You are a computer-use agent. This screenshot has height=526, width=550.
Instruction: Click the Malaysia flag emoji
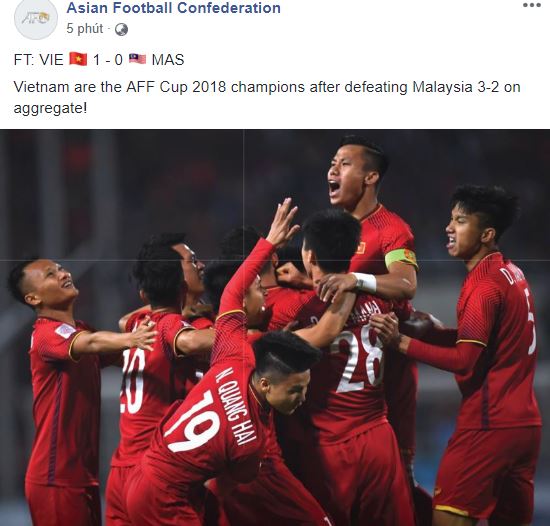click(138, 59)
